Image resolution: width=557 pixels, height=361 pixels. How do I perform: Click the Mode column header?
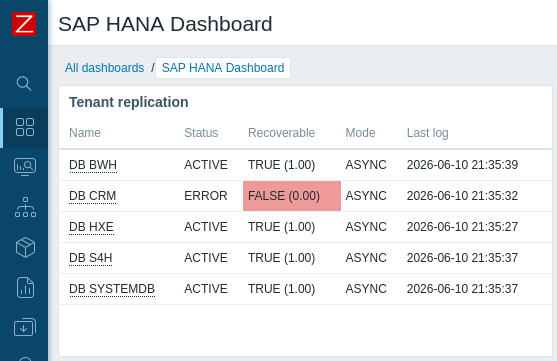tap(360, 133)
